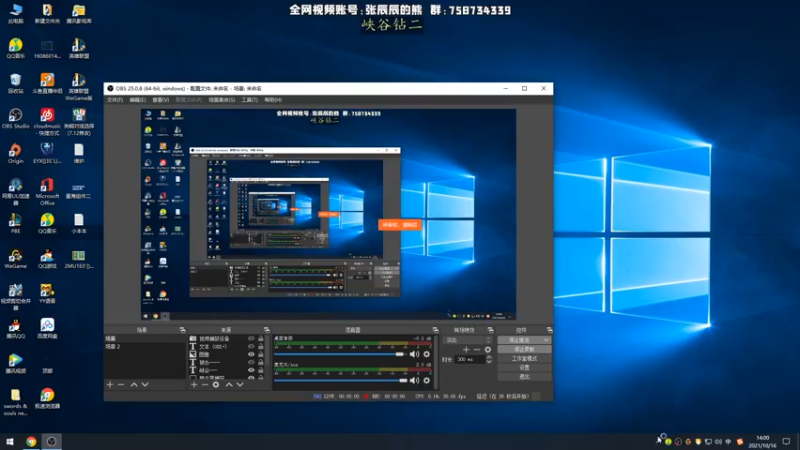Viewport: 800px width, 450px height.
Task: Add a transition with the plus icon
Action: tap(466, 349)
